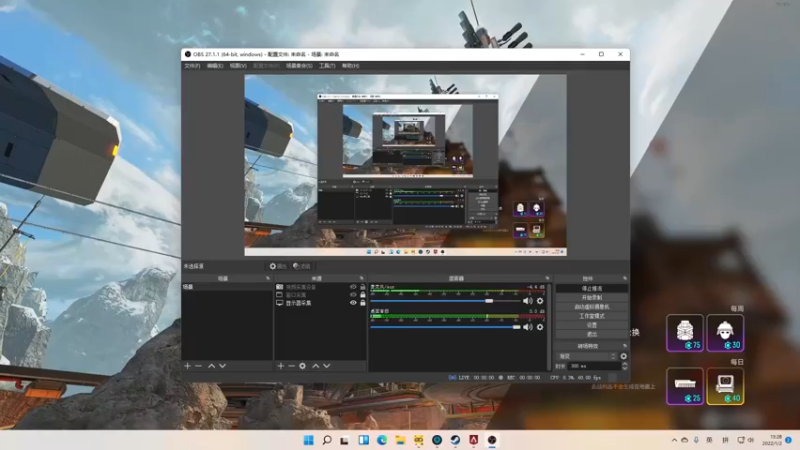
Task: Click the Exit button in Controls panel
Action: pos(591,334)
